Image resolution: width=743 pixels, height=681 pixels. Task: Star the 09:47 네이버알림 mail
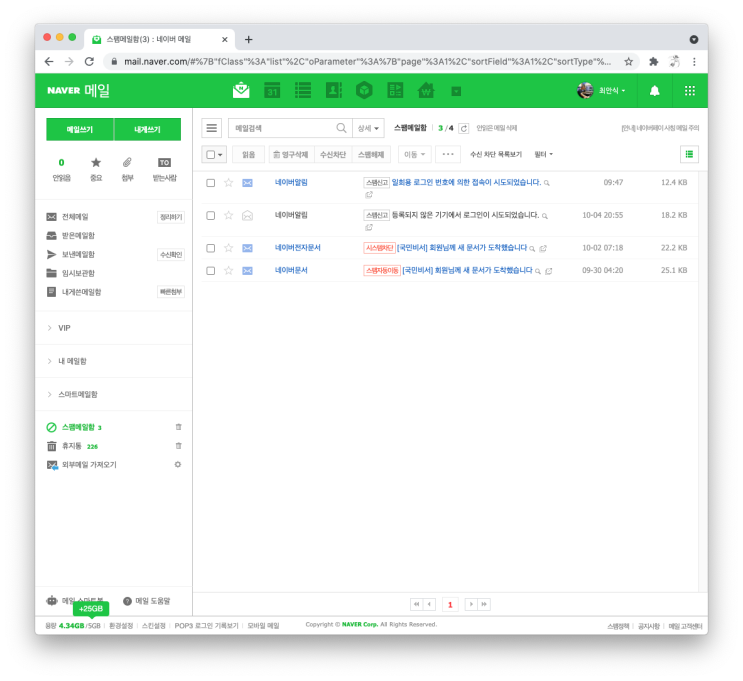coord(228,182)
